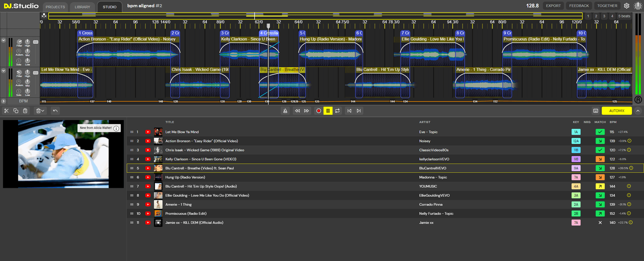Open the delete trash dropdown

pos(40,111)
